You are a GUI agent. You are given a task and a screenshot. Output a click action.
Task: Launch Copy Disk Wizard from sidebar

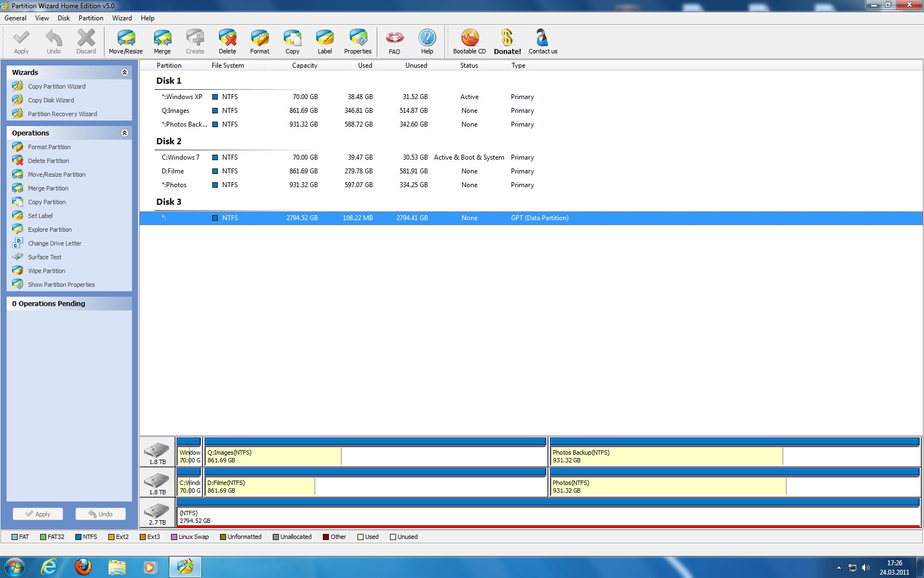tap(51, 100)
